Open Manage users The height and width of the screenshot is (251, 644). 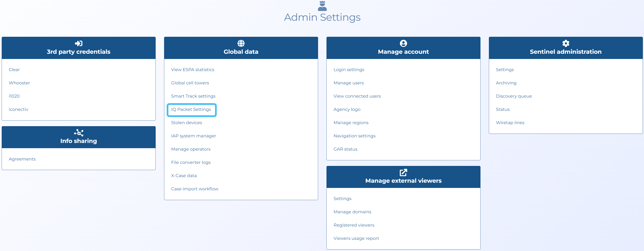tap(349, 82)
